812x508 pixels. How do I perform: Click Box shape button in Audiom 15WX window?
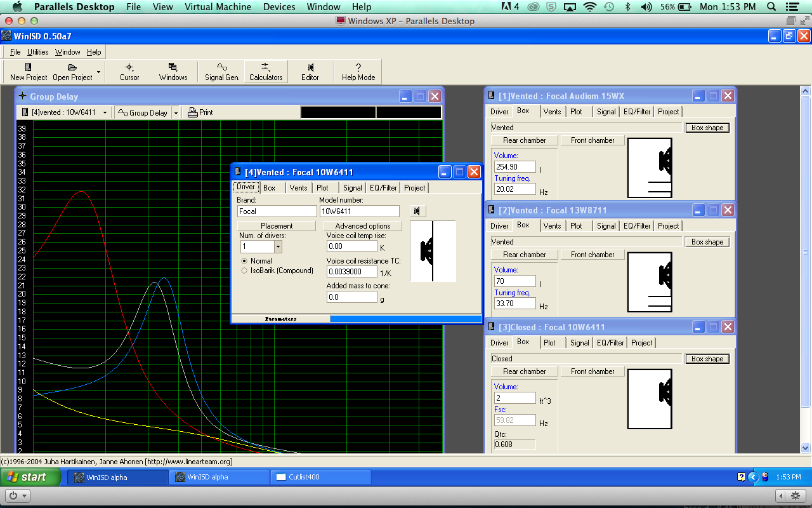click(707, 128)
